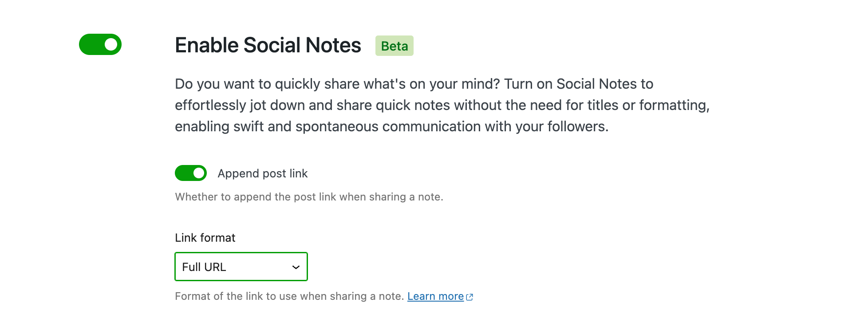The image size is (868, 322).
Task: Disable the Enable Social Notes toggle
Action: (100, 44)
